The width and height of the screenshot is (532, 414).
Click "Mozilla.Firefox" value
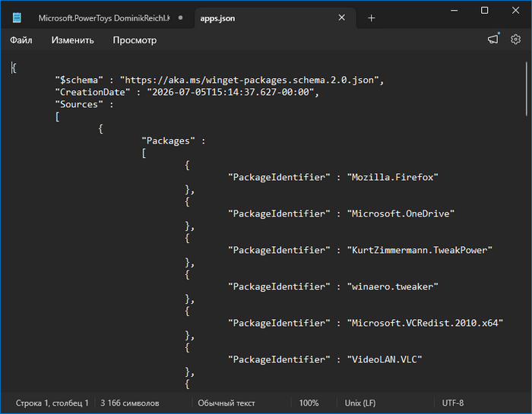tap(393, 177)
